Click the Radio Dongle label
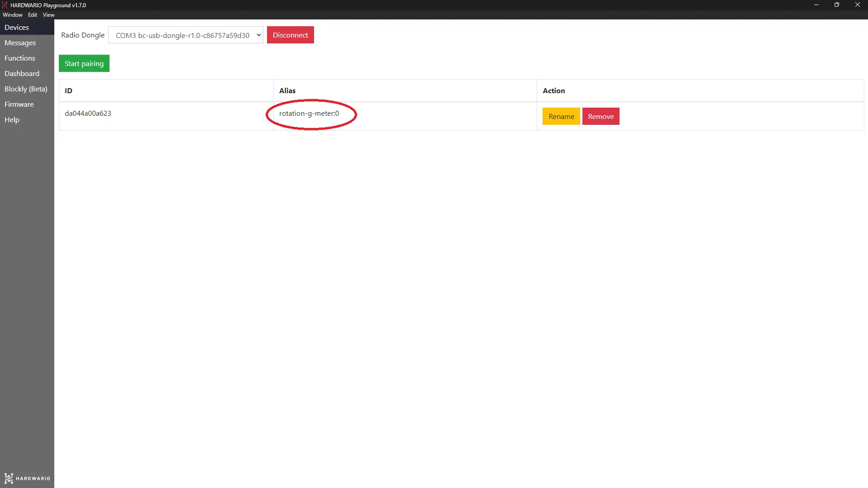Viewport: 868px width, 488px height. [83, 35]
